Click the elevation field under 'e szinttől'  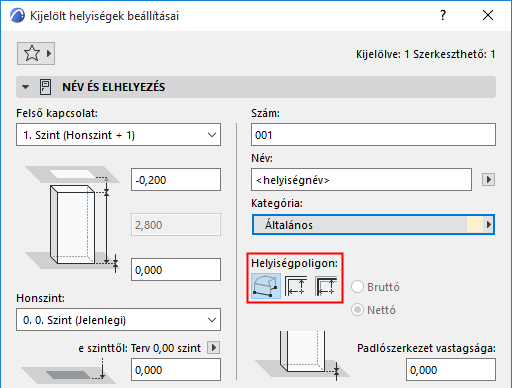176,370
